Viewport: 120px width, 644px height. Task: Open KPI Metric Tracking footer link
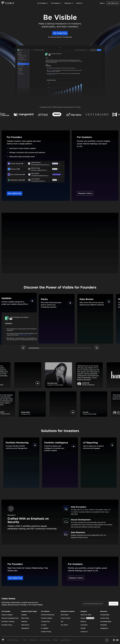pyautogui.click(x=8, y=621)
